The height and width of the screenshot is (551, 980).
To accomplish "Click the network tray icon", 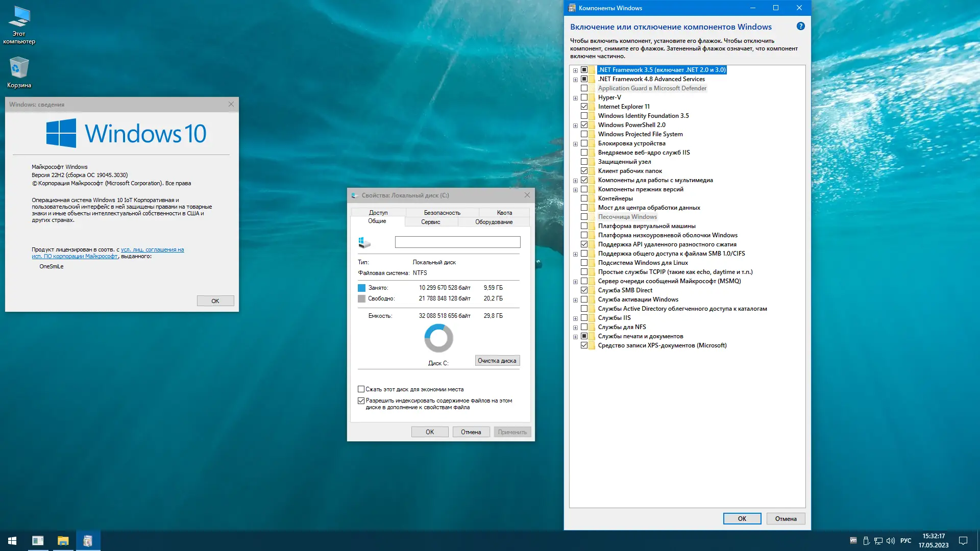I will coord(878,541).
